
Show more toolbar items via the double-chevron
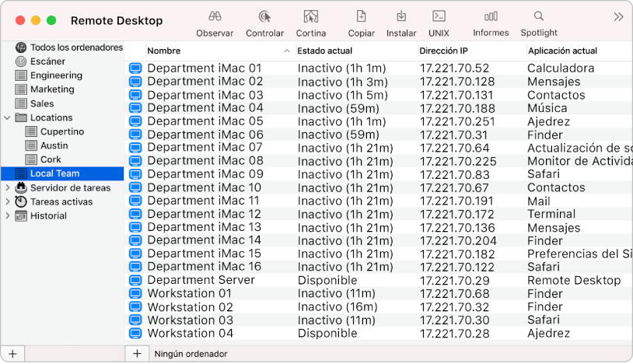click(618, 17)
